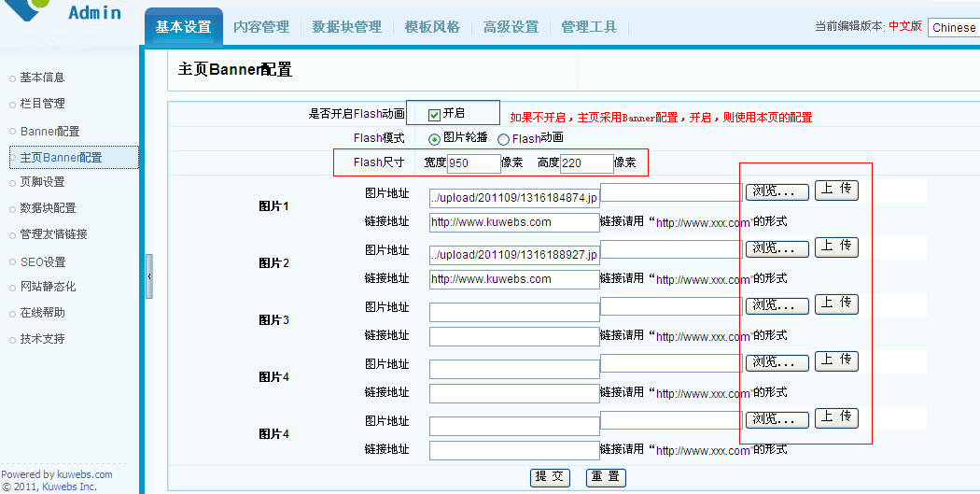Screen dimensions: 980x494
Task: Reset the form with 重置 button
Action: click(x=606, y=477)
